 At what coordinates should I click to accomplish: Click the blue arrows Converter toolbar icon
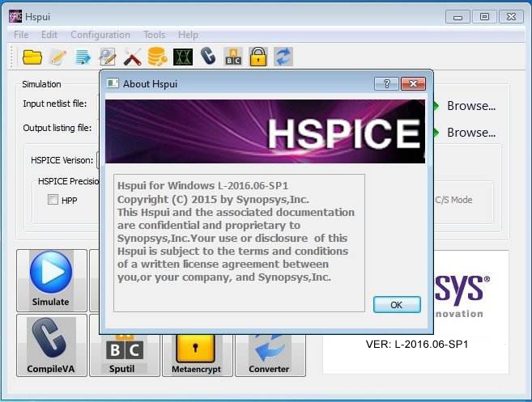point(283,57)
